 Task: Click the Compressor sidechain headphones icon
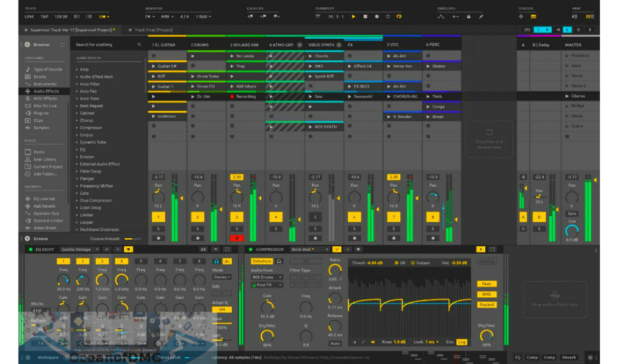click(279, 261)
